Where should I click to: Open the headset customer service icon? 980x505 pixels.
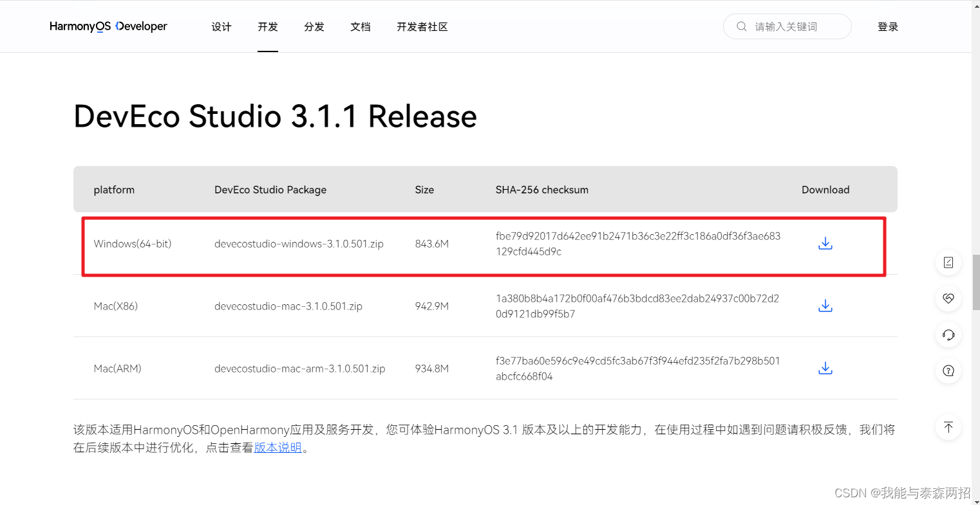coord(948,335)
